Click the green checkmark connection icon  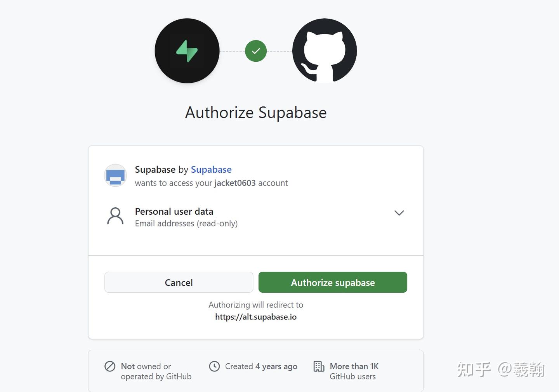pos(256,51)
